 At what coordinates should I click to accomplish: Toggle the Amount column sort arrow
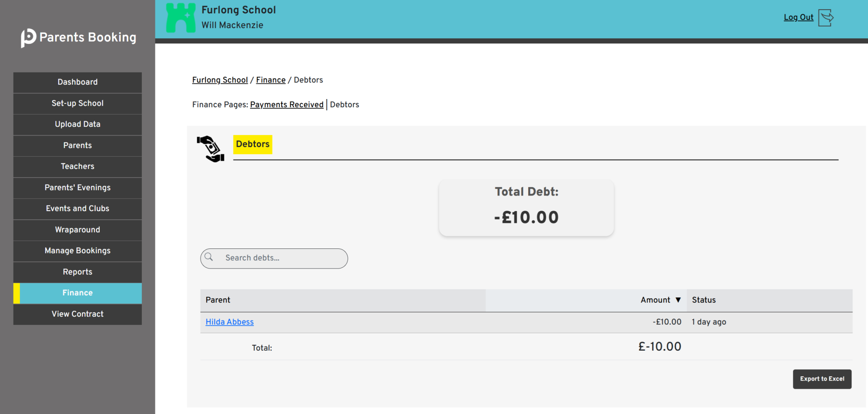tap(678, 300)
